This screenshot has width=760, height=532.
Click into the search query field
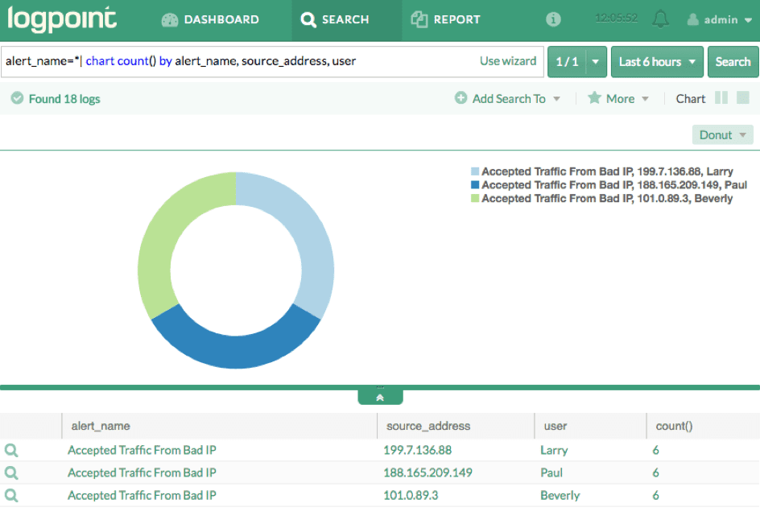coord(242,61)
